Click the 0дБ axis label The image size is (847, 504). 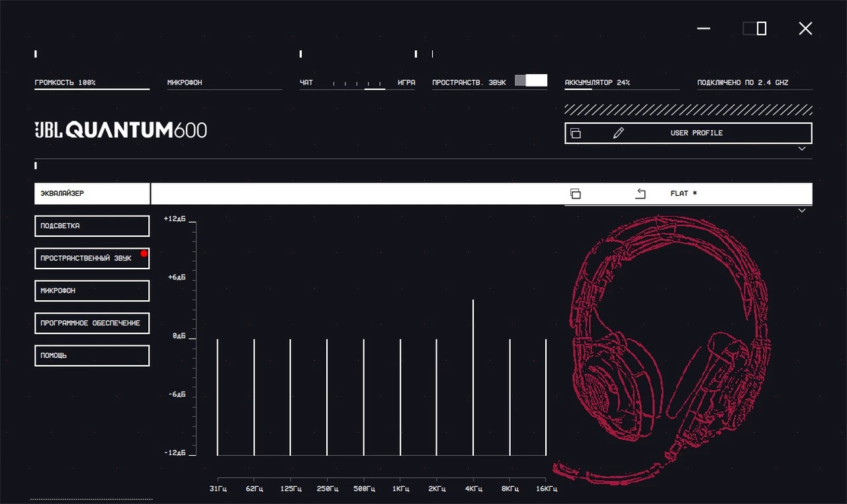click(179, 336)
